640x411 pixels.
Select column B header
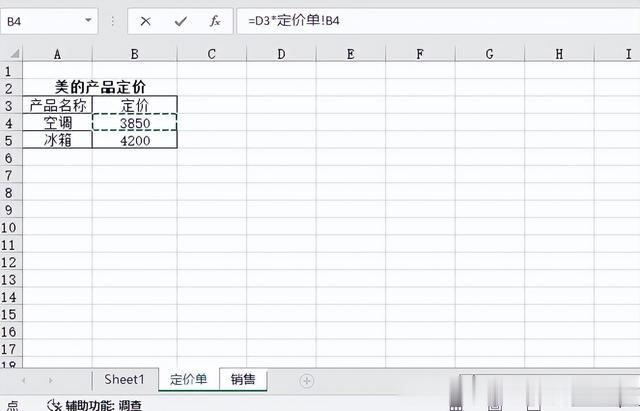click(x=135, y=54)
